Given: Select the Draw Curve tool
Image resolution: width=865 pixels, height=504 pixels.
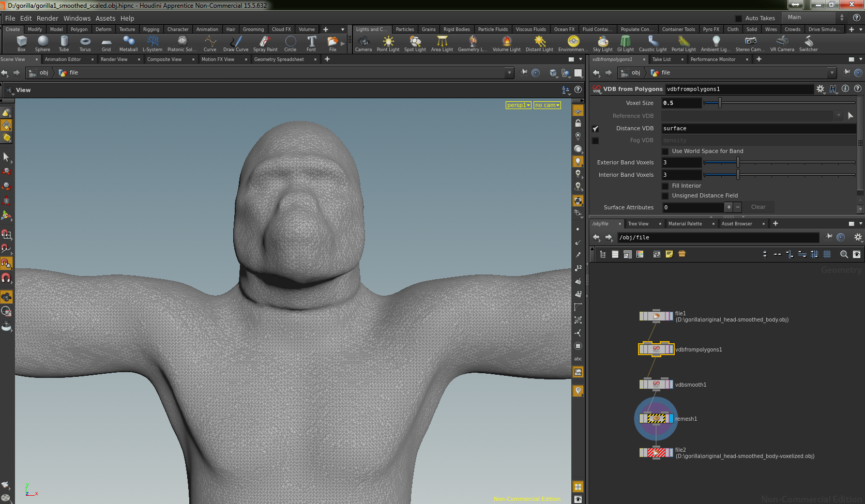Looking at the screenshot, I should (x=236, y=43).
